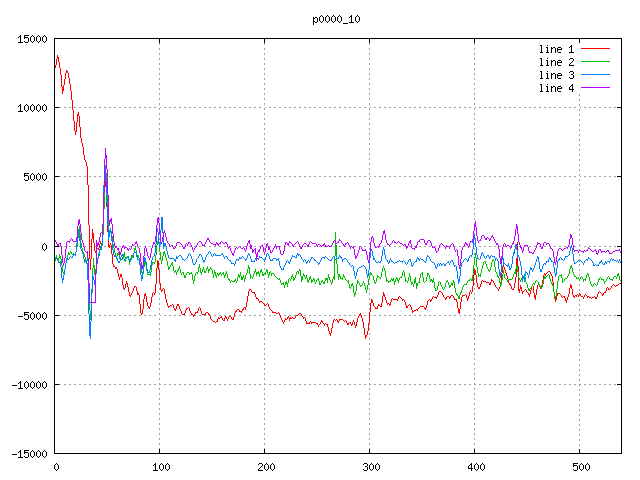Image resolution: width=640 pixels, height=480 pixels.
Task: Click the 500 x-axis tick label
Action: pos(580,467)
